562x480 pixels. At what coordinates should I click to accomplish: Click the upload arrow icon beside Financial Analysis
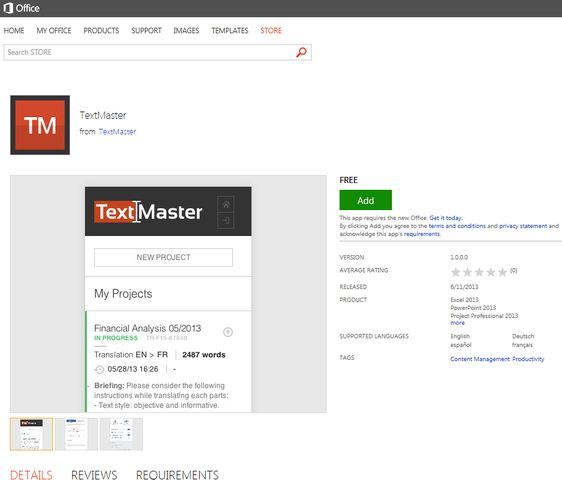(x=228, y=332)
